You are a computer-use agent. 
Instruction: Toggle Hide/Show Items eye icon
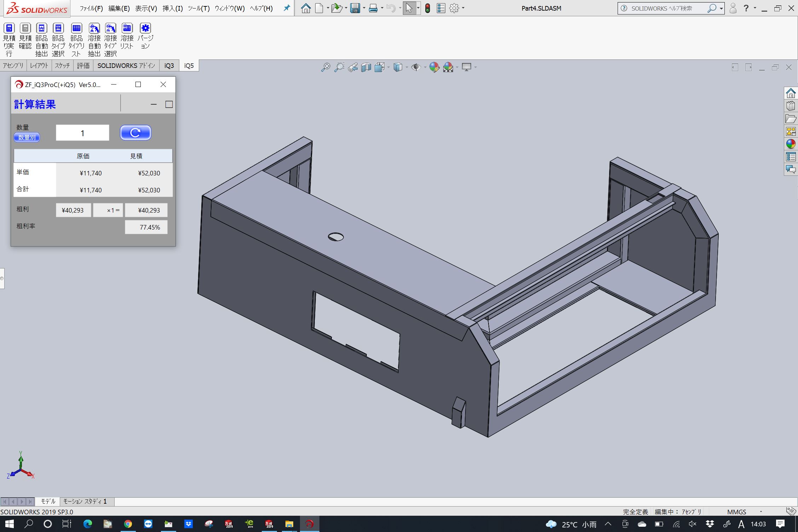pos(416,67)
